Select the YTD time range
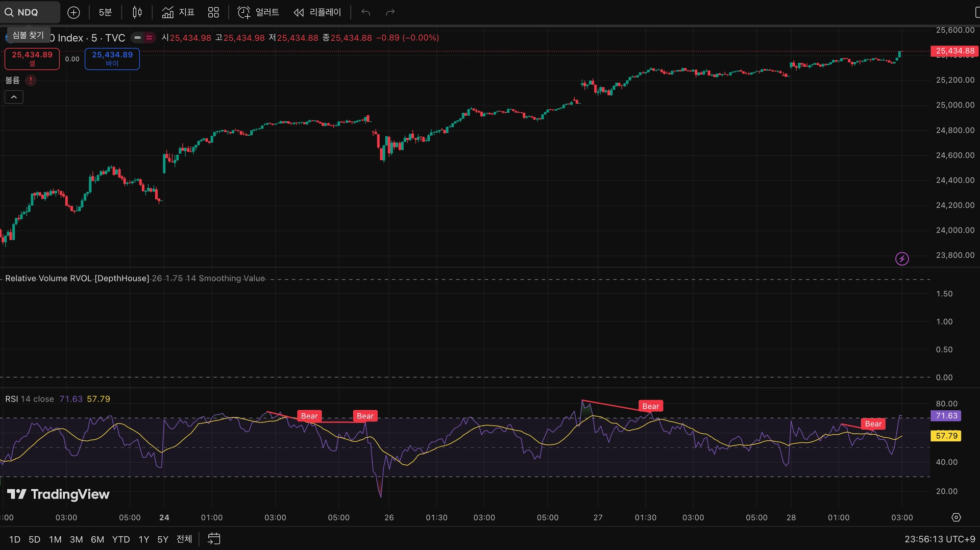The height and width of the screenshot is (550, 980). point(121,539)
